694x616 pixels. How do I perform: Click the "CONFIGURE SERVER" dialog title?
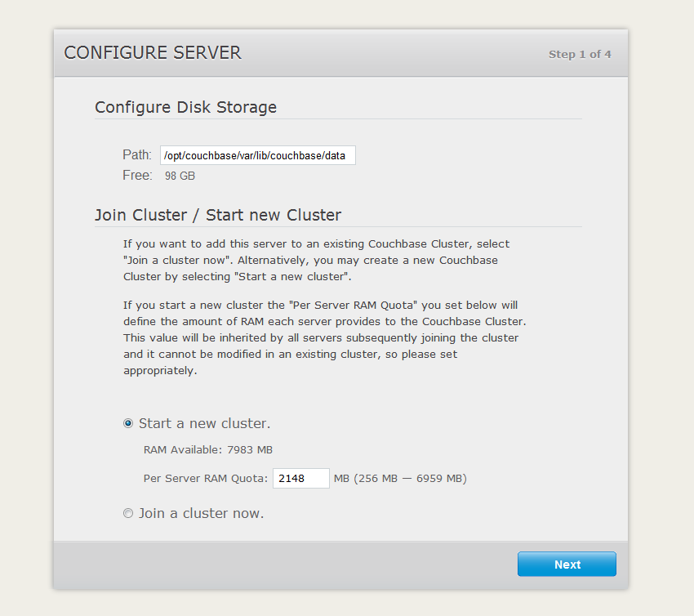pyautogui.click(x=153, y=53)
